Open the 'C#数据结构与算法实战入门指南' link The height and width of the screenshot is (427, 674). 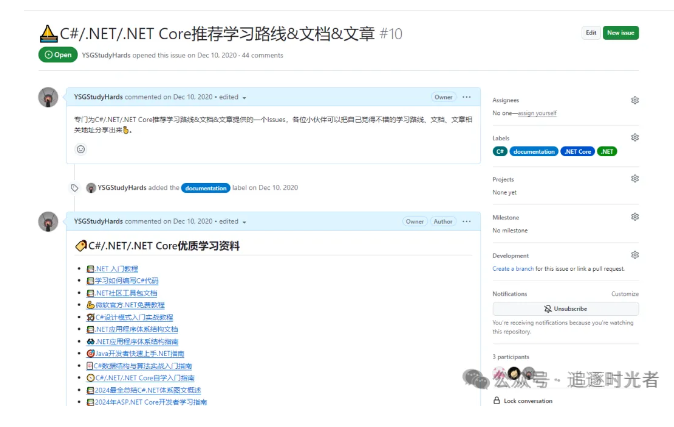139,366
